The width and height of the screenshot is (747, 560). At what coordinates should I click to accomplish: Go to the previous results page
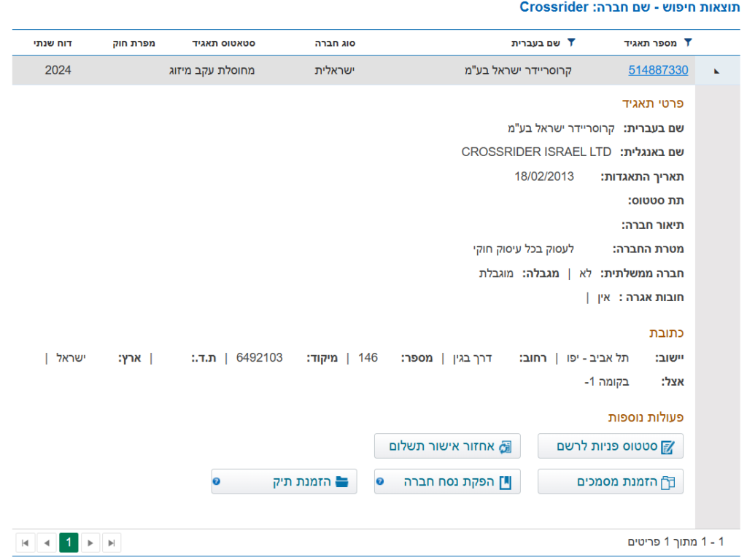click(x=47, y=542)
